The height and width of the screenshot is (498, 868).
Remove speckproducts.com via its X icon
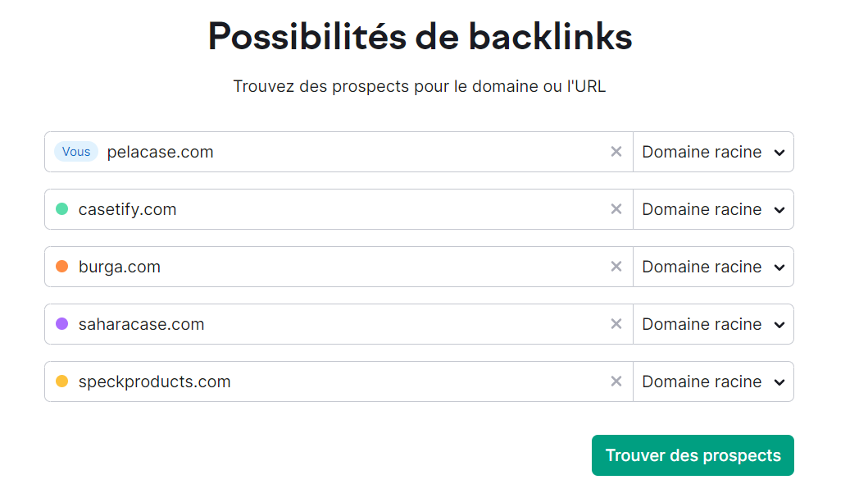point(616,381)
